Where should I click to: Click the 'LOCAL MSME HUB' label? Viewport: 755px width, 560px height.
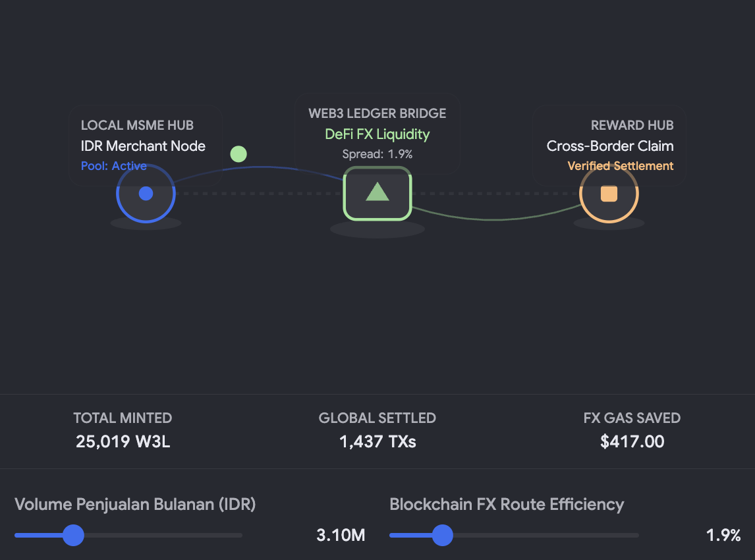tap(137, 125)
